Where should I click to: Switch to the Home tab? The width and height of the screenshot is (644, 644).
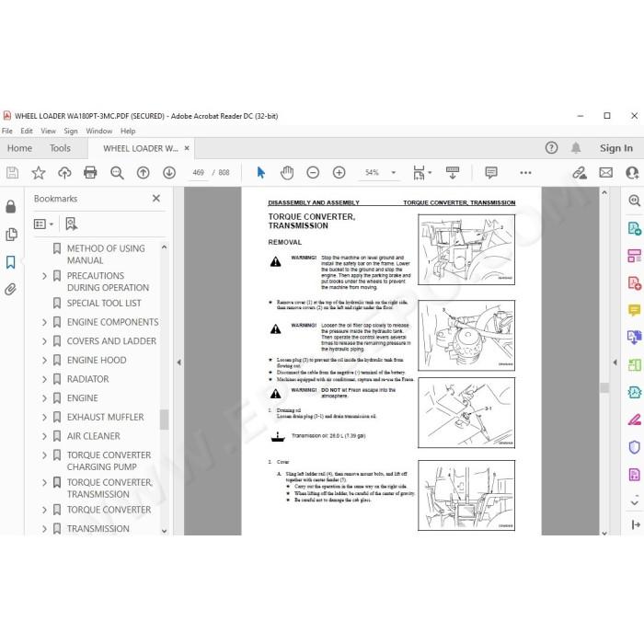[19, 148]
